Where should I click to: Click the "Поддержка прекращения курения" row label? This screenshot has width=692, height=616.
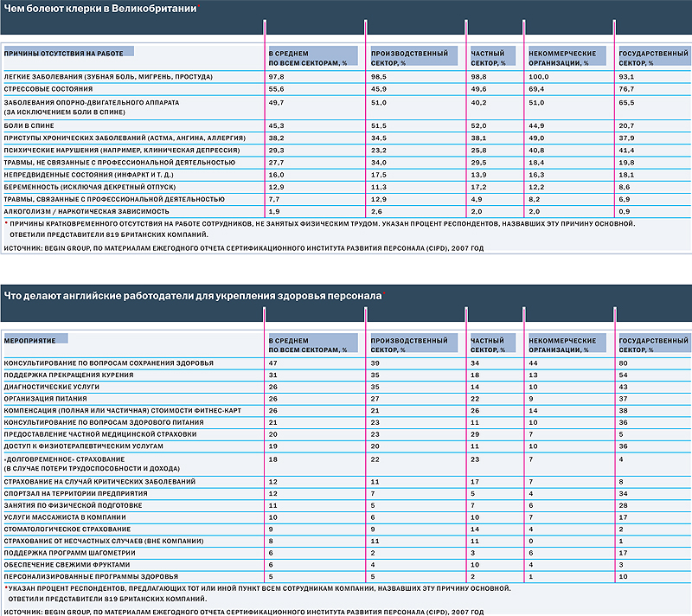(68, 374)
